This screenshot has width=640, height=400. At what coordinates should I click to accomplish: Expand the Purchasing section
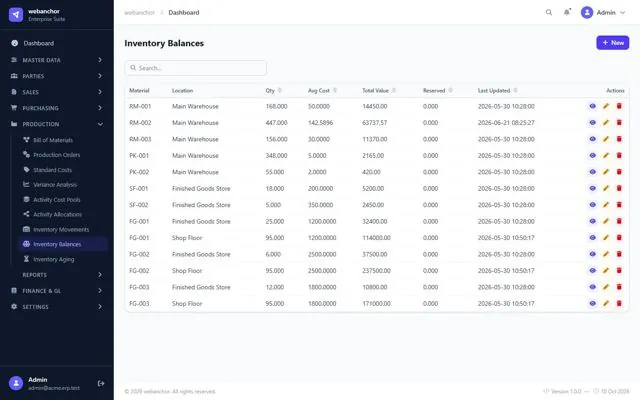(57, 108)
